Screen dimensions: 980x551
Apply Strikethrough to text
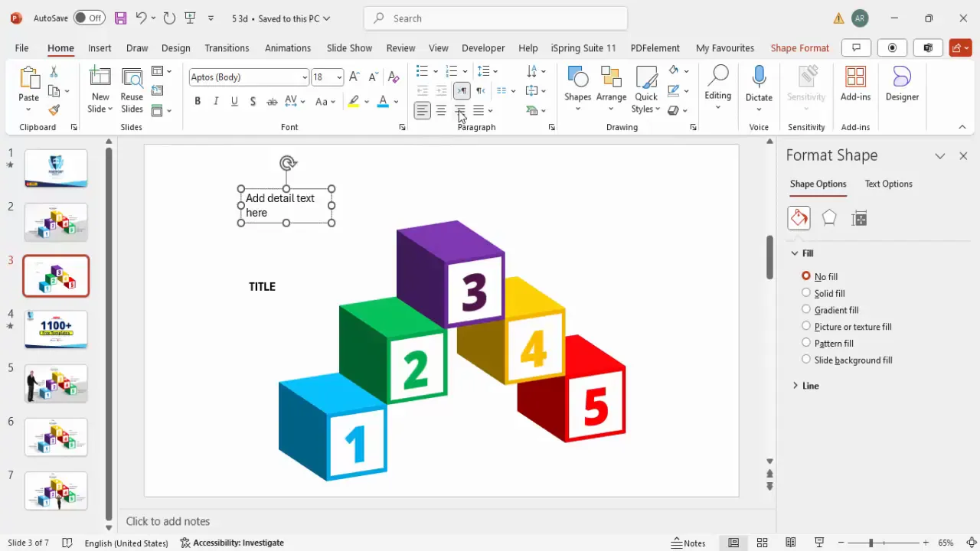tap(272, 101)
